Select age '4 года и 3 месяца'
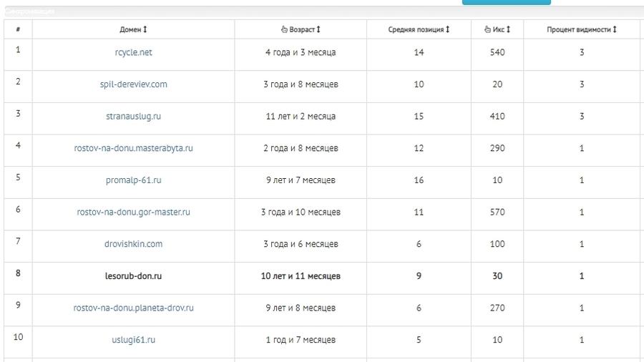644x362 pixels. [x=301, y=52]
